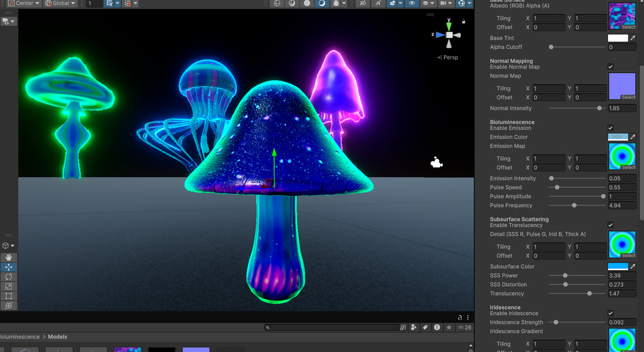Select the Scale tool
The width and height of the screenshot is (644, 352).
[9, 286]
